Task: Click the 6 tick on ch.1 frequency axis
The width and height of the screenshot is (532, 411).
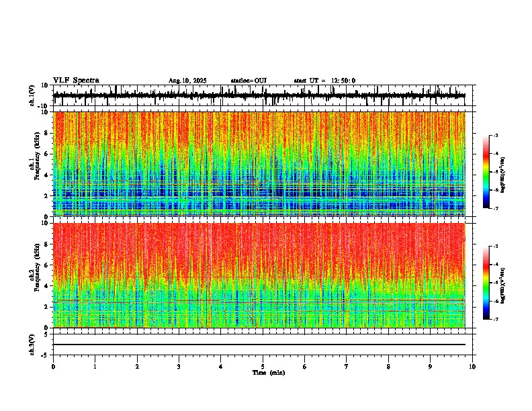Action: click(x=46, y=154)
